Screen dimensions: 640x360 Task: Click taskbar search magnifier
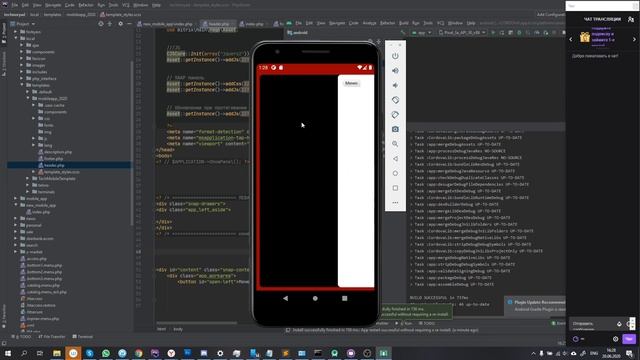[x=24, y=353]
